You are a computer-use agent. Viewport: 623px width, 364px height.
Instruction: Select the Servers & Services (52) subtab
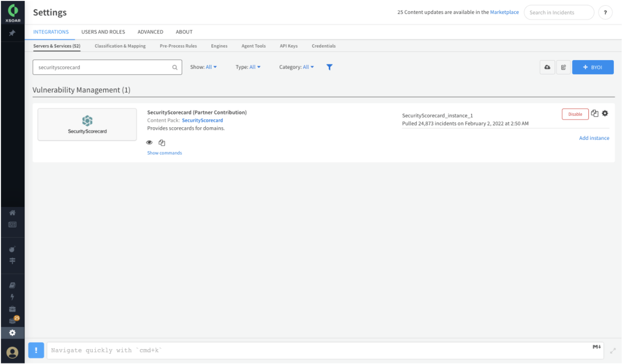click(57, 46)
